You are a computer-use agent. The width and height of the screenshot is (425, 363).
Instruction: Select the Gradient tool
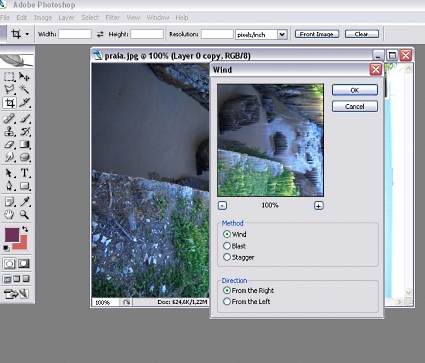24,145
